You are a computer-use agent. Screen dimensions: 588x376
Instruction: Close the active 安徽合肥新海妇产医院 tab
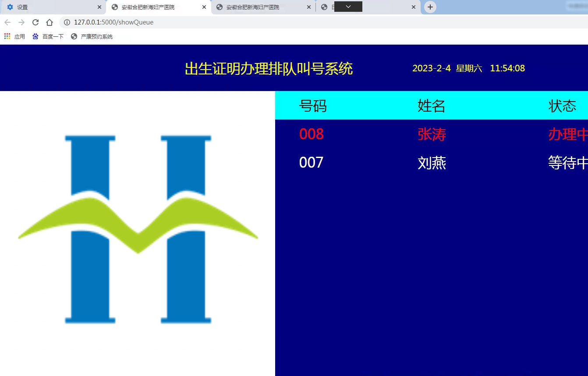point(204,7)
